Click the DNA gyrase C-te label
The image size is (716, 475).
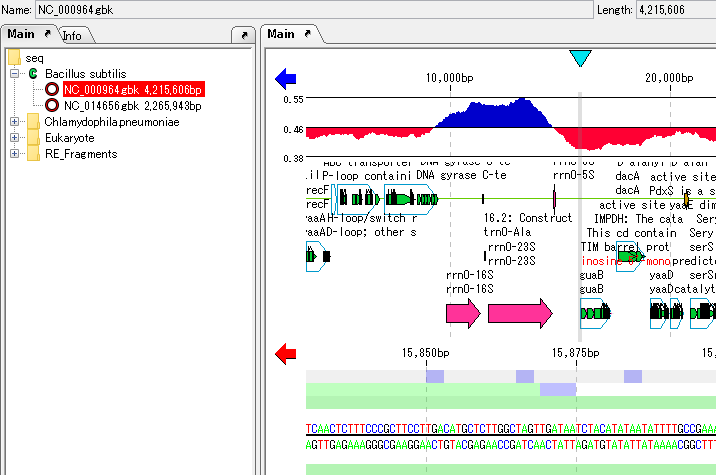tap(462, 175)
